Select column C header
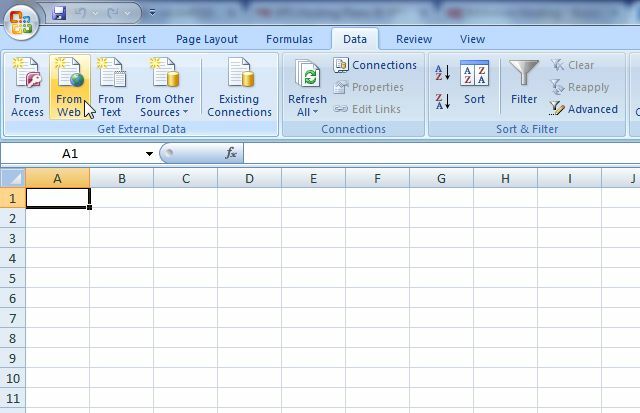The width and height of the screenshot is (640, 413). point(186,178)
